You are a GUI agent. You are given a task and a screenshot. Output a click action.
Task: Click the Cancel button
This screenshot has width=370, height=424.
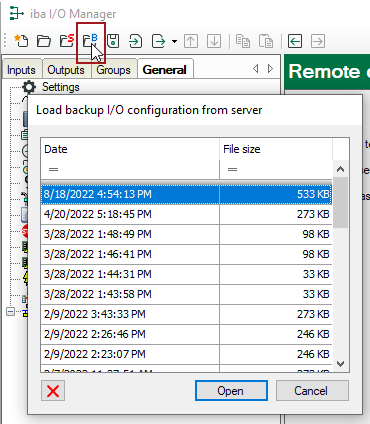(312, 391)
